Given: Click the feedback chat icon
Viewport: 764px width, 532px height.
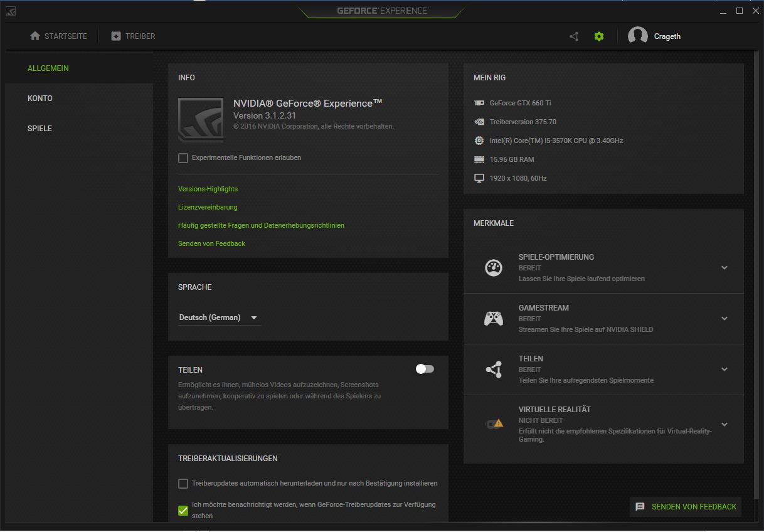Looking at the screenshot, I should [x=640, y=506].
